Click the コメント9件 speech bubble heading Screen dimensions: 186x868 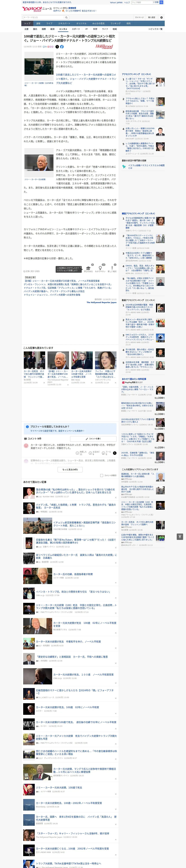[x=33, y=439]
